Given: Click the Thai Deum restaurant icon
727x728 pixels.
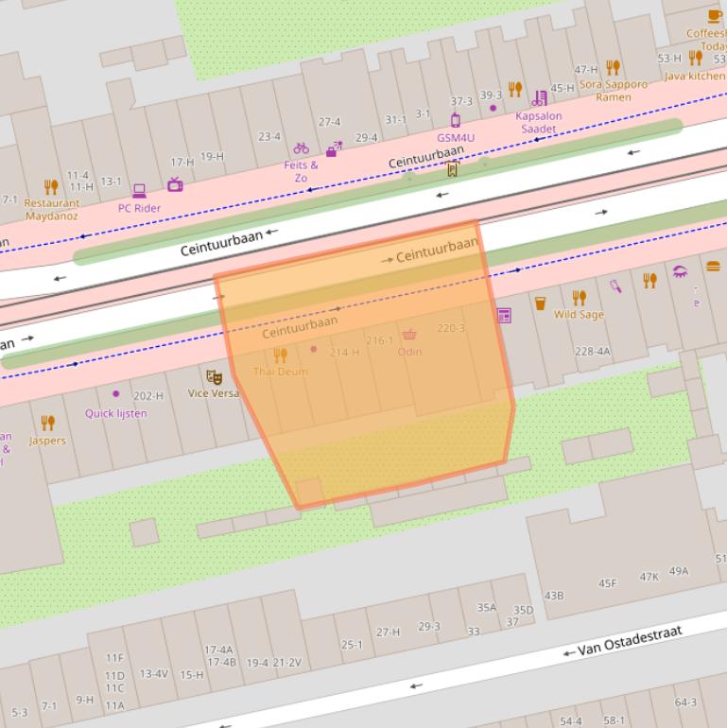Looking at the screenshot, I should [x=280, y=355].
